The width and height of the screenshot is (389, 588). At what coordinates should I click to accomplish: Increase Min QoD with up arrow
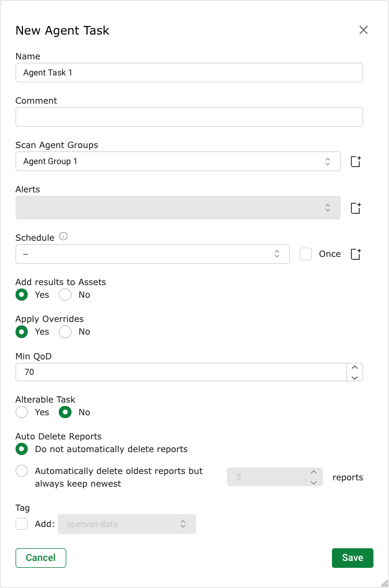(354, 367)
